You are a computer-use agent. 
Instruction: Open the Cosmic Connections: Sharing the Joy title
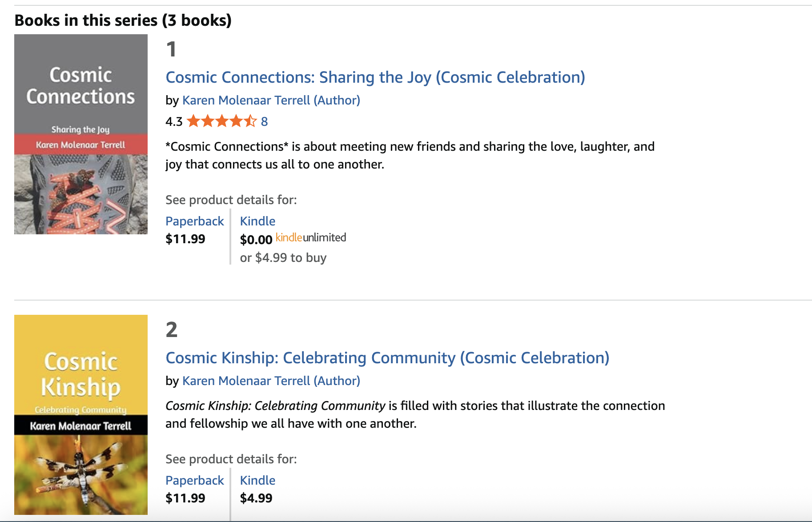point(375,77)
